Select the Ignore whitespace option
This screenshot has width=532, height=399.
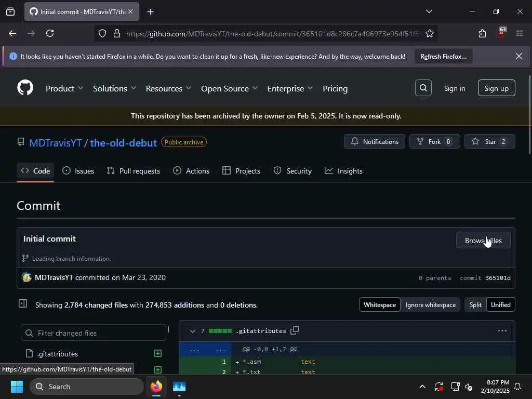[x=430, y=304]
